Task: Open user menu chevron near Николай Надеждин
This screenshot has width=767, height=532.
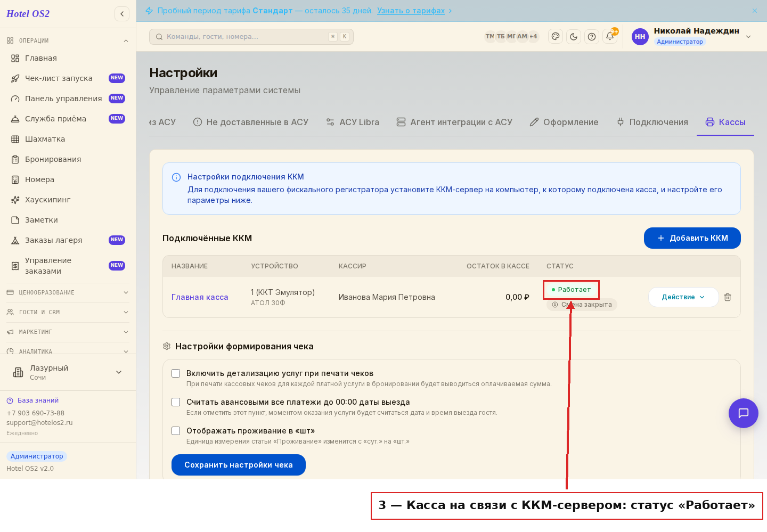Action: point(748,37)
